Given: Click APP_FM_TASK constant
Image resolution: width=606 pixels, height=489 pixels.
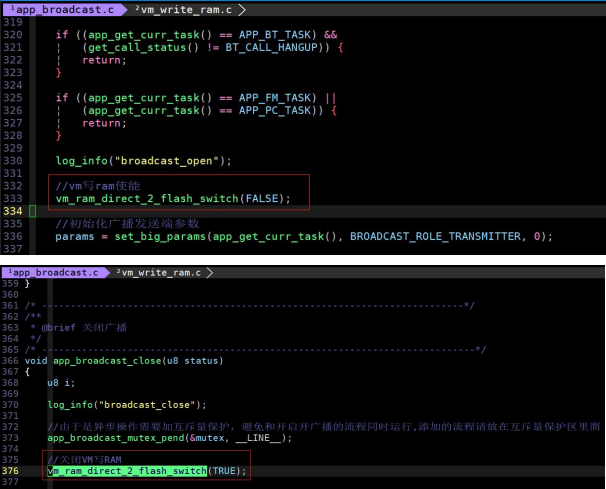Looking at the screenshot, I should [275, 98].
